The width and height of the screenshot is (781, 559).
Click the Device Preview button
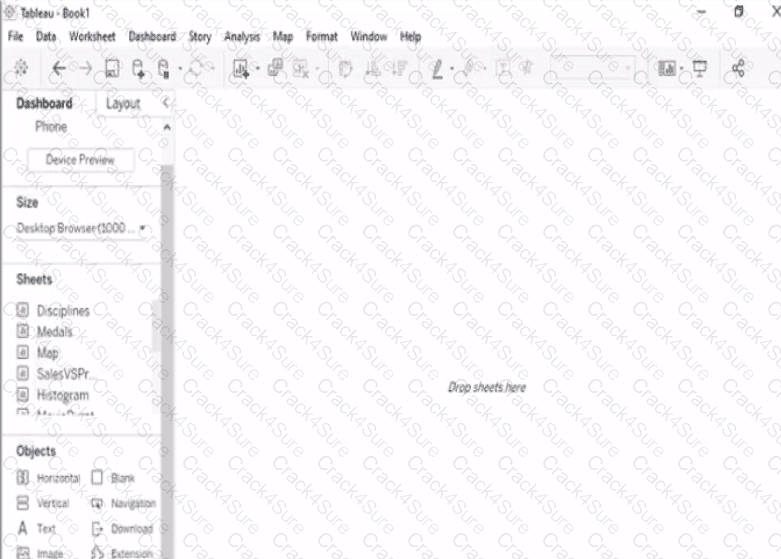coord(80,159)
